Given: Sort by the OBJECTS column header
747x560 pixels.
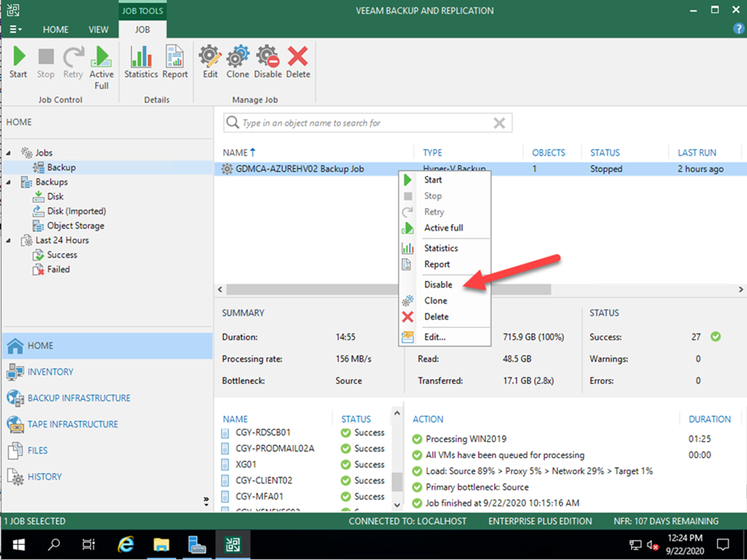Looking at the screenshot, I should click(548, 153).
